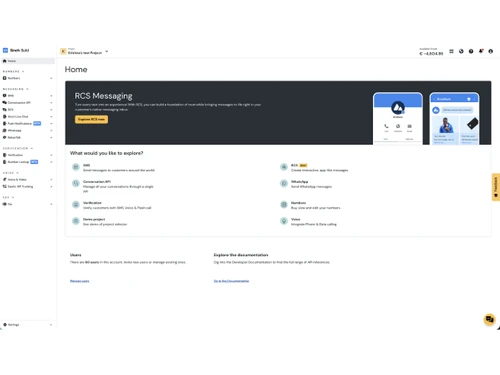
Task: Open the Feedback side tab
Action: pos(496,187)
